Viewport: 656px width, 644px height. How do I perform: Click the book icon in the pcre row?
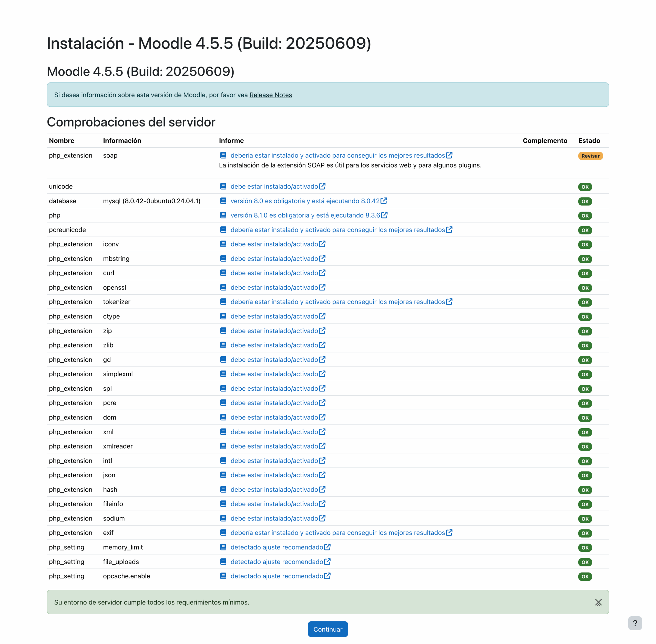pyautogui.click(x=223, y=402)
